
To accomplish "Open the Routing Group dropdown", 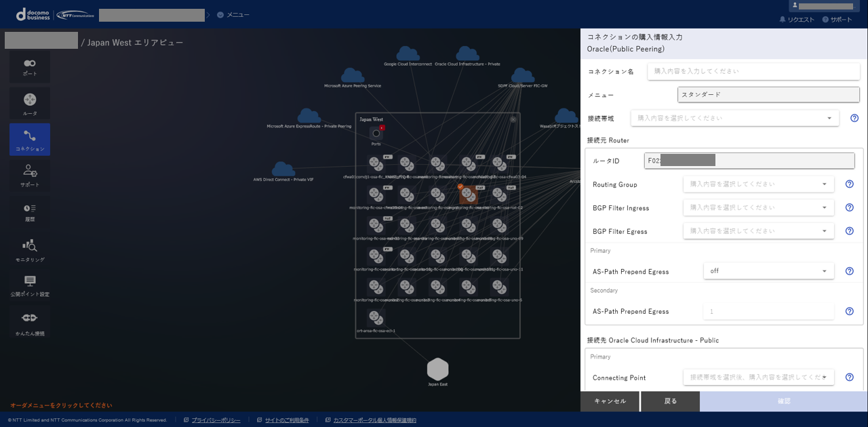I will point(758,184).
